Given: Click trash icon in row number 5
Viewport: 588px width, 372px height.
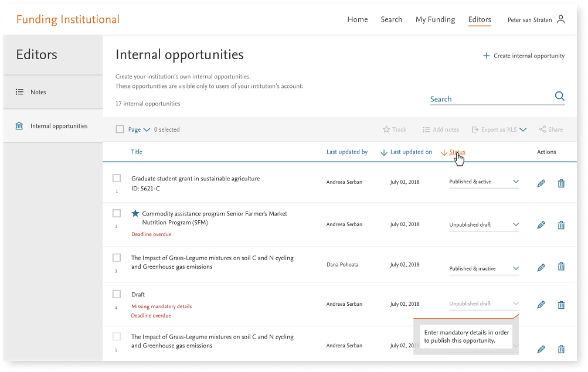Looking at the screenshot, I should 561,349.
